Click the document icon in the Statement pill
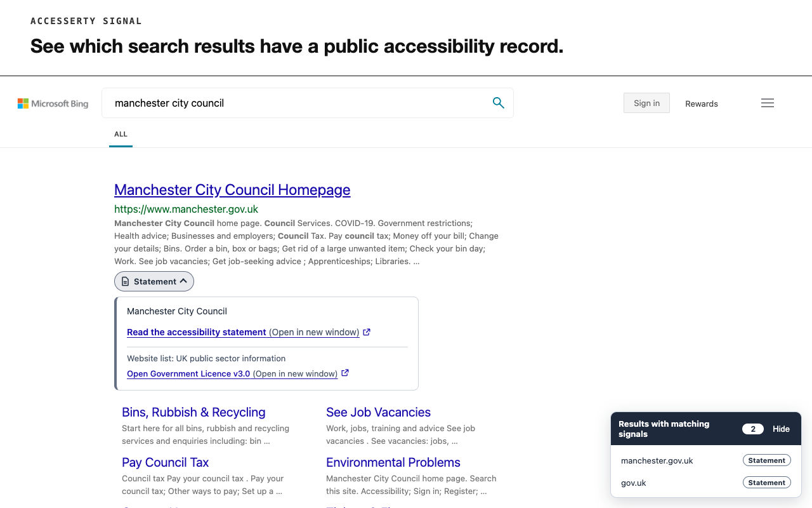Image resolution: width=812 pixels, height=508 pixels. pos(126,281)
